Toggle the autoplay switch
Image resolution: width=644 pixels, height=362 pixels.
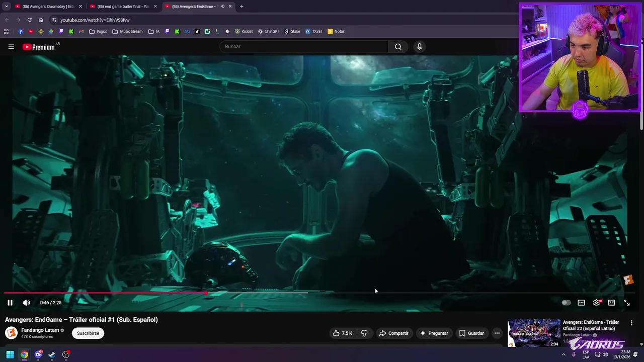pos(566,303)
